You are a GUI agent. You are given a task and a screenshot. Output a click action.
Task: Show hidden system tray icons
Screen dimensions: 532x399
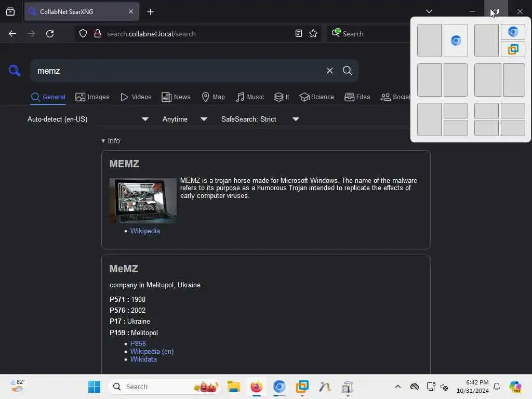tap(398, 387)
